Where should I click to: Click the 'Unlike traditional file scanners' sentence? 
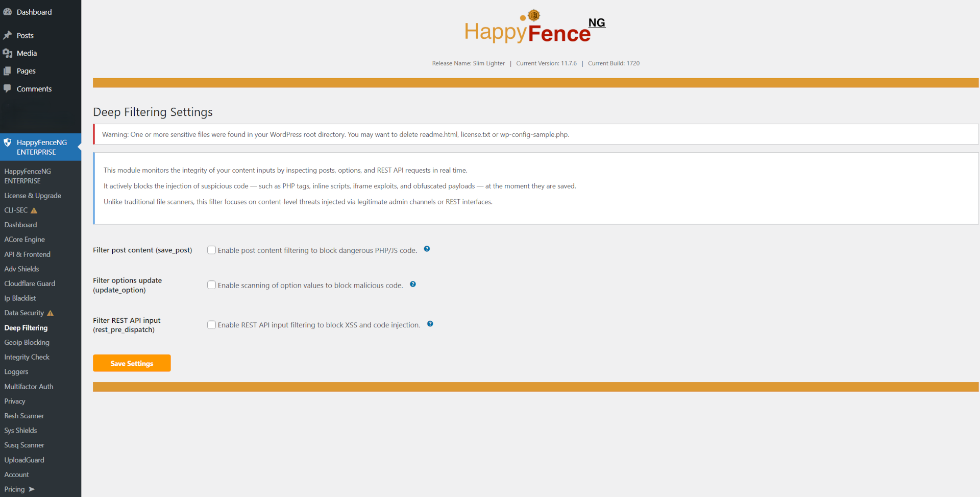pos(298,202)
